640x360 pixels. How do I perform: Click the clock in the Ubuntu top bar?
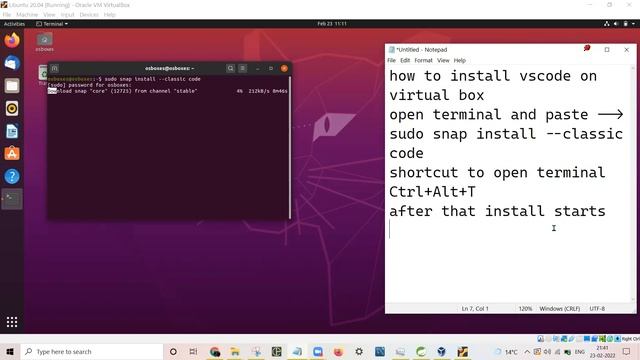click(x=332, y=24)
